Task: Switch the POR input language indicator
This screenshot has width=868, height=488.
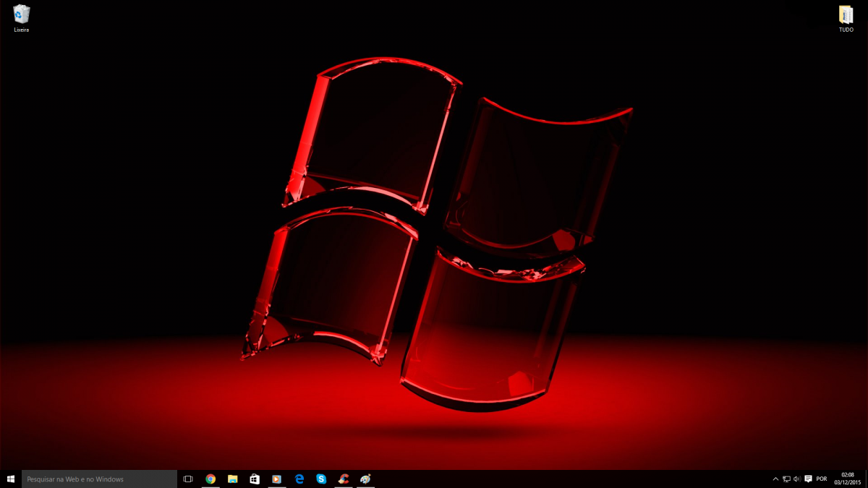Action: point(821,479)
